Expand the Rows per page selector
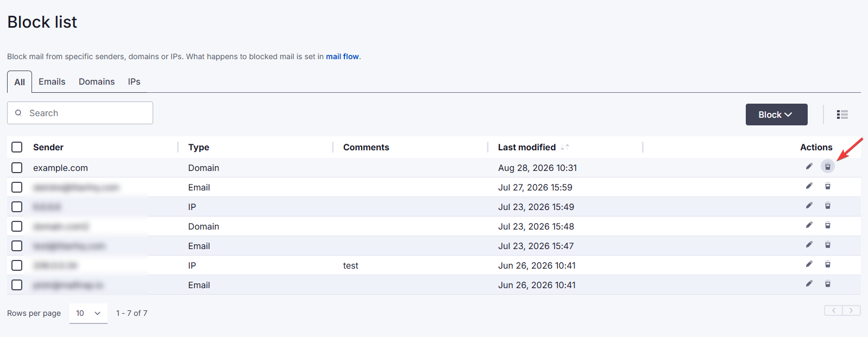Screen dimensions: 868x337 89,313
